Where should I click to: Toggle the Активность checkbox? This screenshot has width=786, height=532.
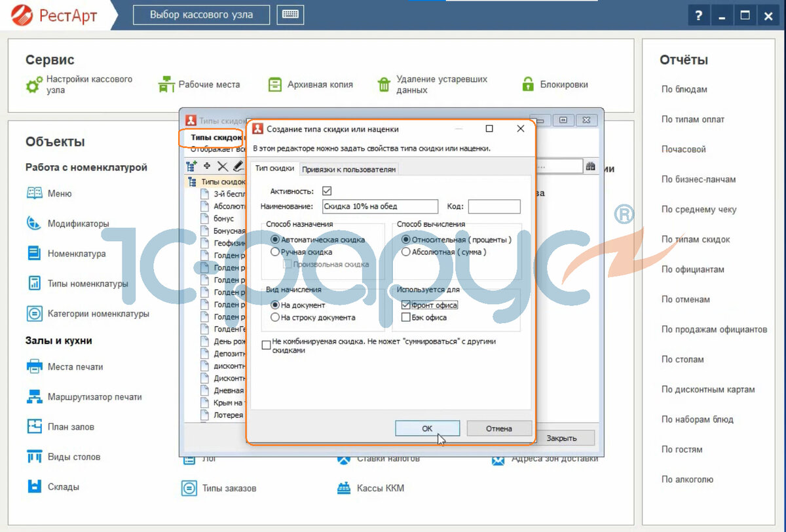click(327, 191)
